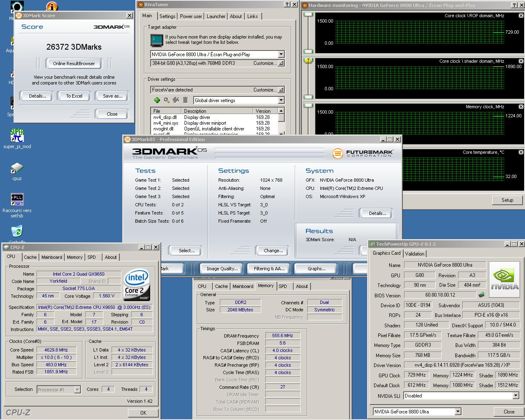Open RivaTuner Links tab

[253, 16]
